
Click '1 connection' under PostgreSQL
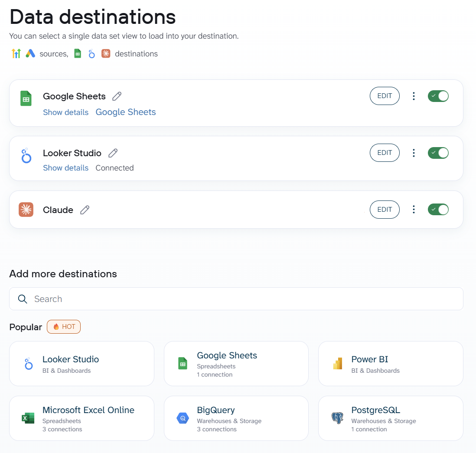pyautogui.click(x=369, y=429)
